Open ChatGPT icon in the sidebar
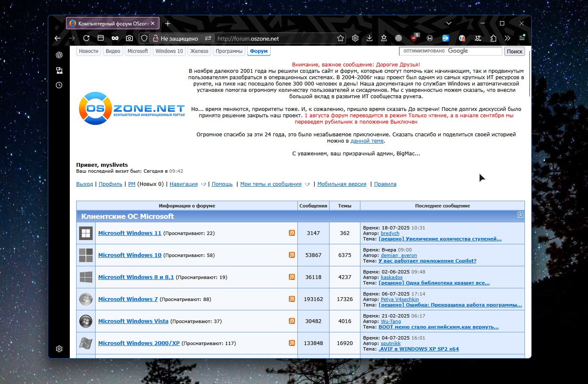The image size is (588, 384). coord(59,55)
